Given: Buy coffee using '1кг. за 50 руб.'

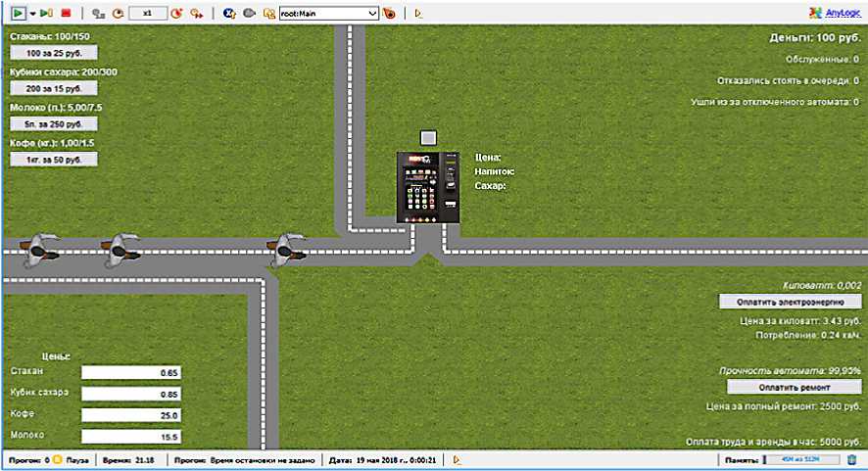Looking at the screenshot, I should (54, 159).
